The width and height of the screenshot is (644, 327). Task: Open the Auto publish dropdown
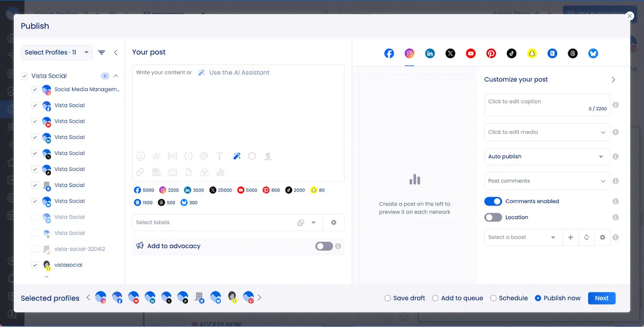pos(547,156)
